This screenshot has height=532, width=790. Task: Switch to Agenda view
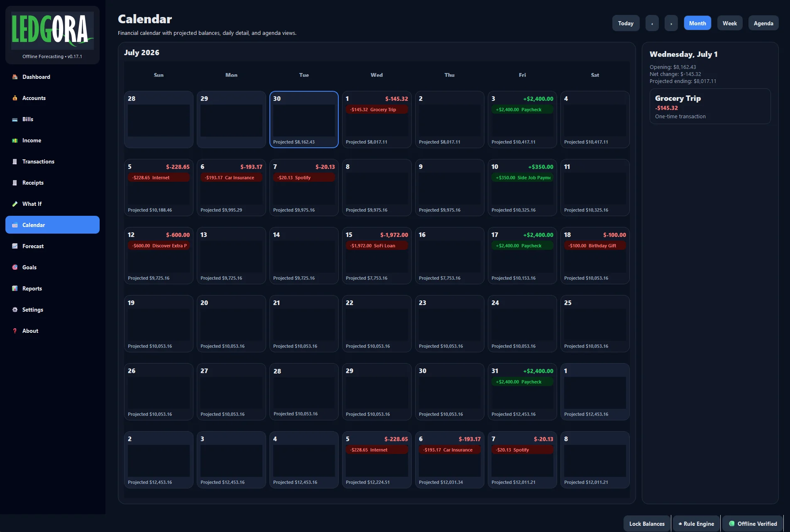click(763, 23)
